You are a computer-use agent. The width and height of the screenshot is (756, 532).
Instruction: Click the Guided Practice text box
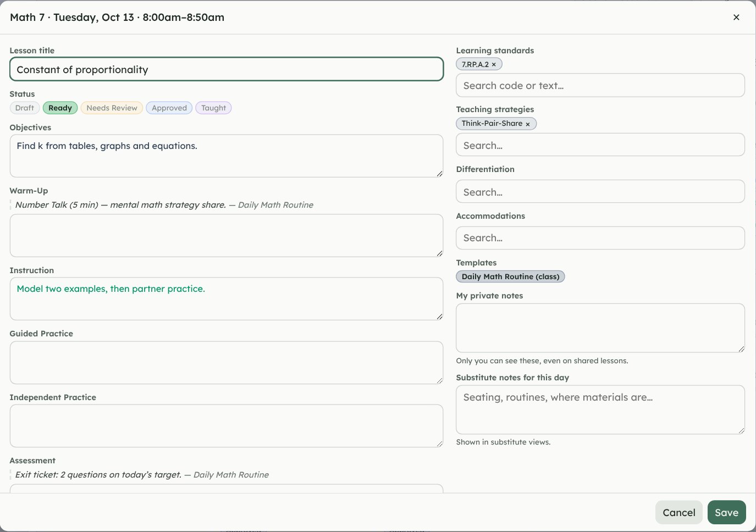[x=227, y=363]
